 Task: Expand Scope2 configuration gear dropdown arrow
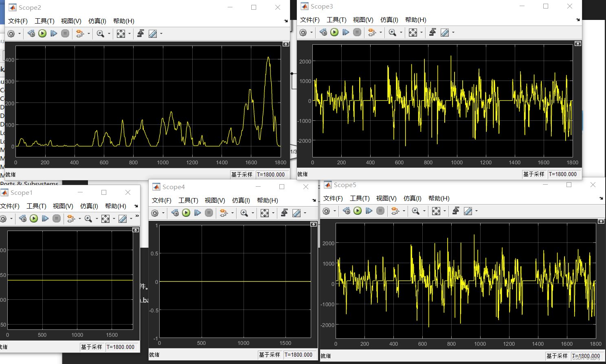click(x=19, y=34)
